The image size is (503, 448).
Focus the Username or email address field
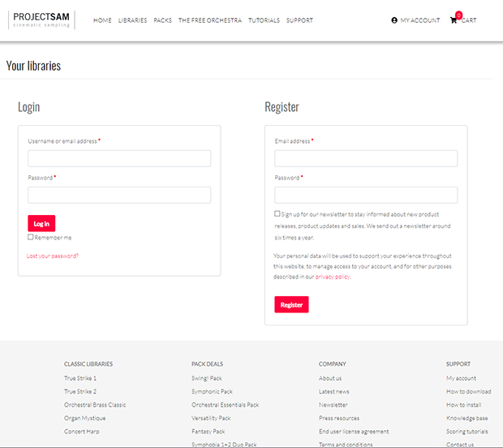click(x=119, y=158)
